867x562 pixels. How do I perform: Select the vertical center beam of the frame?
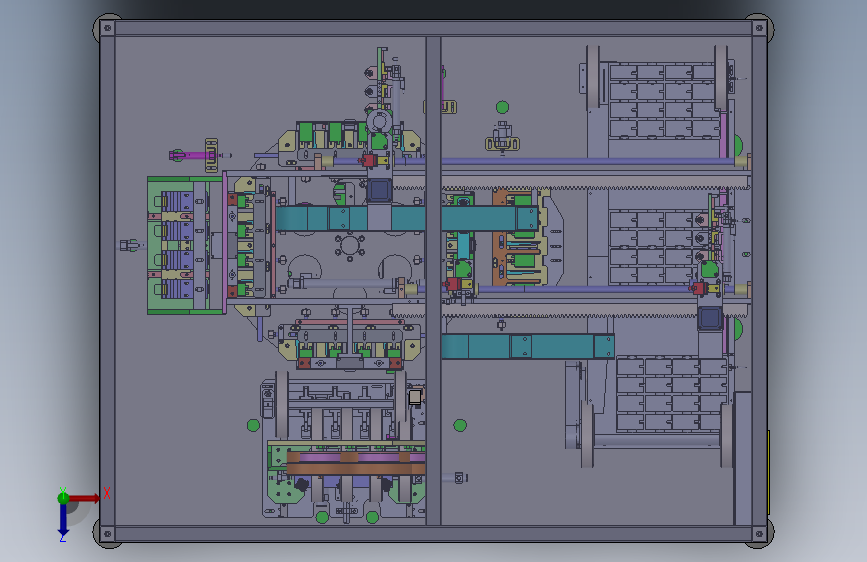pyautogui.click(x=434, y=280)
